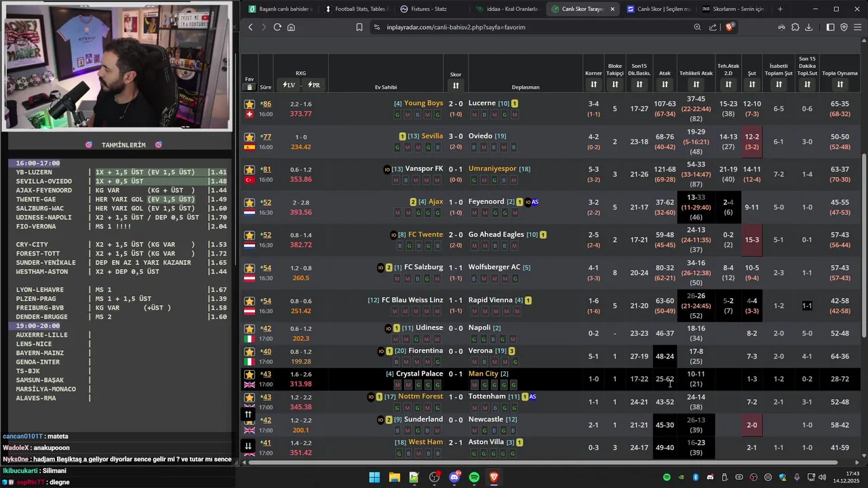This screenshot has height=488, width=868.
Task: Toggle favorite star for FC Twente
Action: 250,235
